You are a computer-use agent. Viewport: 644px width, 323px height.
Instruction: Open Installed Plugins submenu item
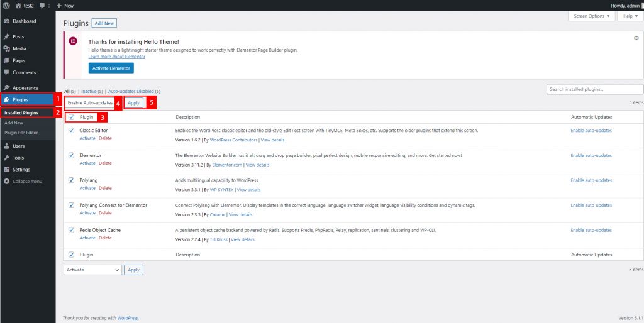(21, 113)
